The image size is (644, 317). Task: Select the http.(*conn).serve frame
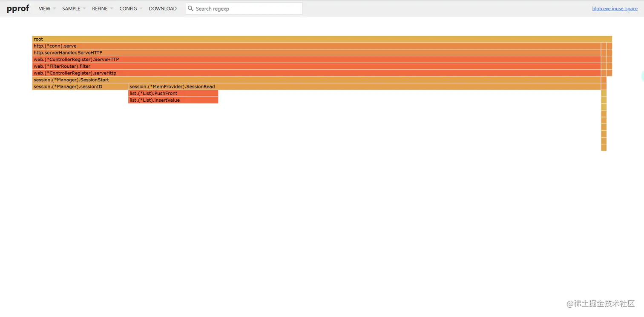(316, 46)
